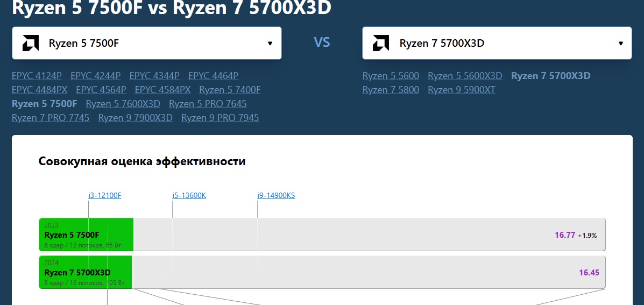The height and width of the screenshot is (305, 644).
Task: Click the Ryzen 7 5700X3D dropdown arrow
Action: 620,44
